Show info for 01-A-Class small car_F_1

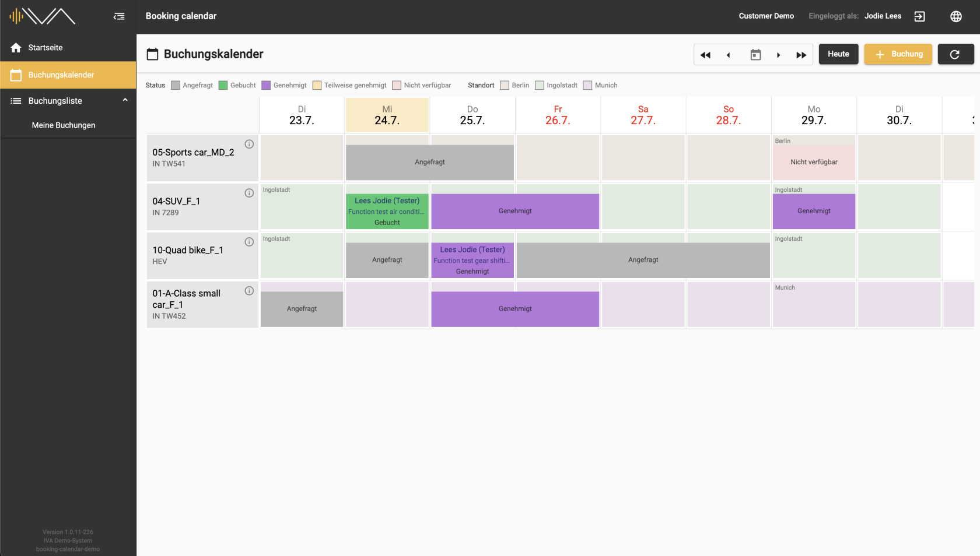(x=249, y=291)
